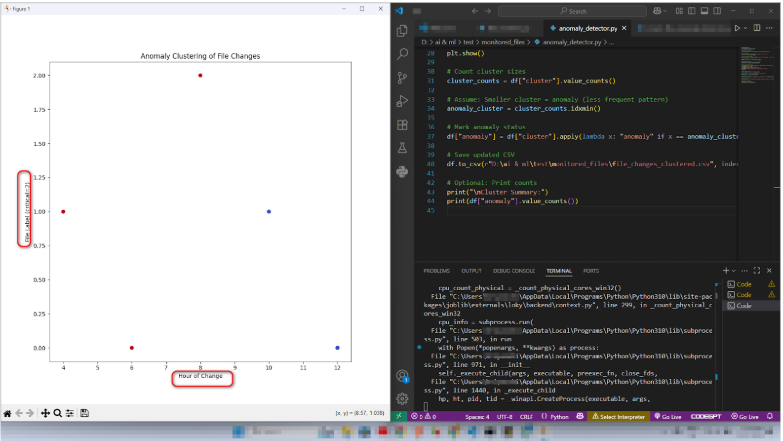Click the 'test' folder in breadcrumb
Image resolution: width=783 pixels, height=441 pixels.
coord(468,42)
